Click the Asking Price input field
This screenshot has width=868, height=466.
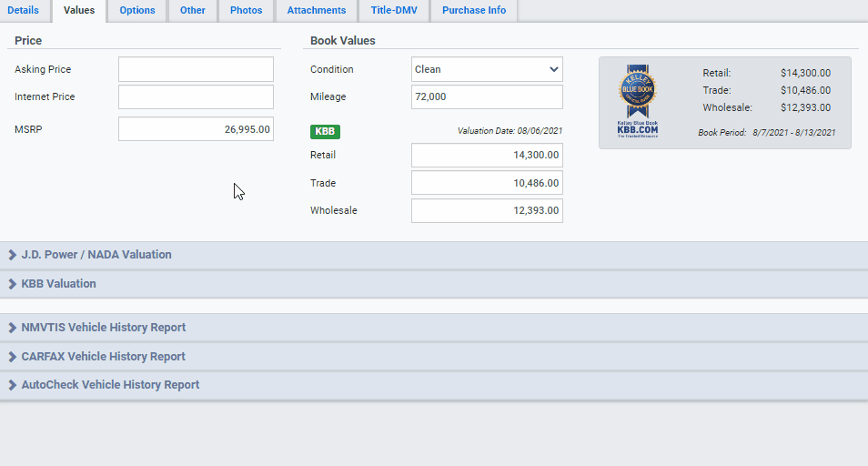click(196, 69)
